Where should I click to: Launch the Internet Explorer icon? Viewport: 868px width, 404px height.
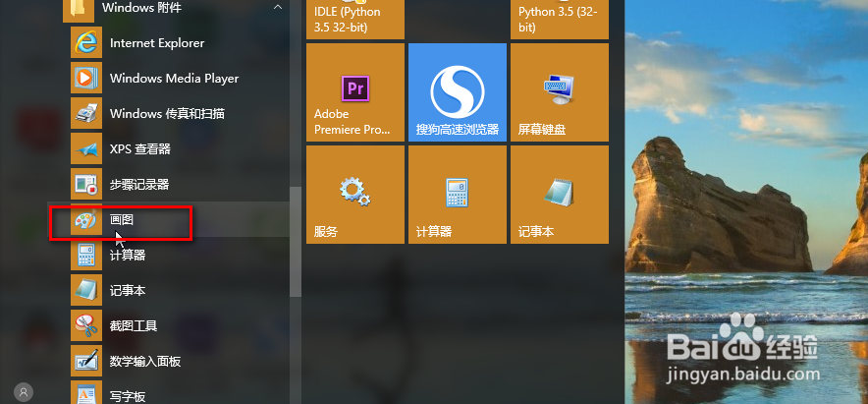pyautogui.click(x=86, y=42)
